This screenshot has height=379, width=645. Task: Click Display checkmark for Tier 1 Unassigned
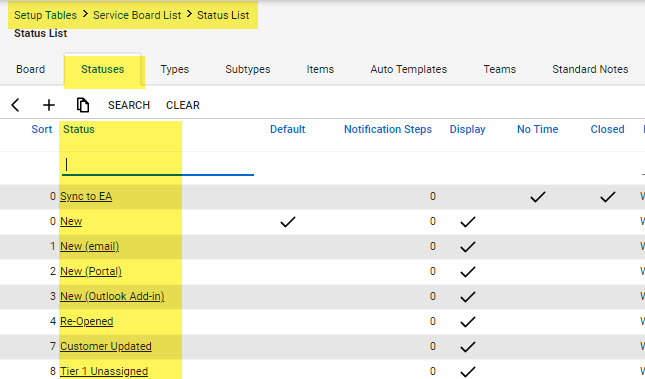pos(468,372)
